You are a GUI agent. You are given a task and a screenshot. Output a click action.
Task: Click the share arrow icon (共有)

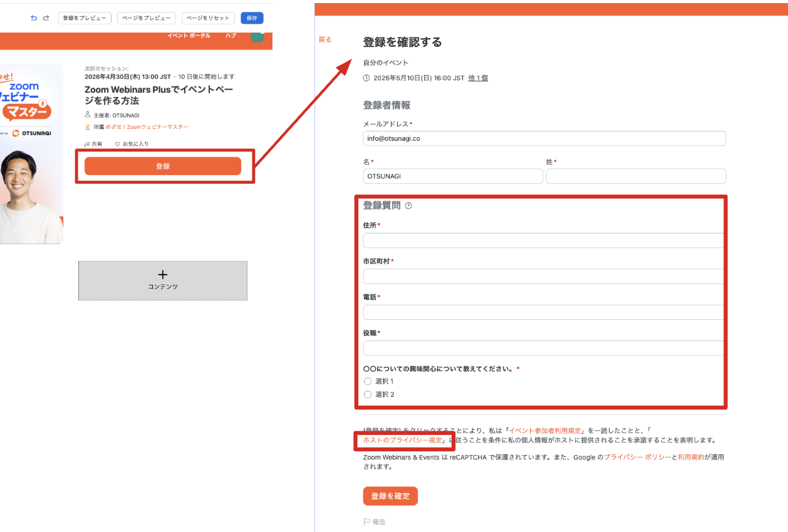click(x=87, y=144)
